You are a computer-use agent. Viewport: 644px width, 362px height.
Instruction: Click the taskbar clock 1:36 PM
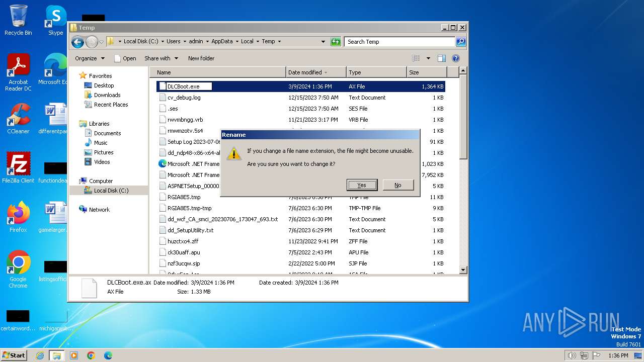click(618, 355)
